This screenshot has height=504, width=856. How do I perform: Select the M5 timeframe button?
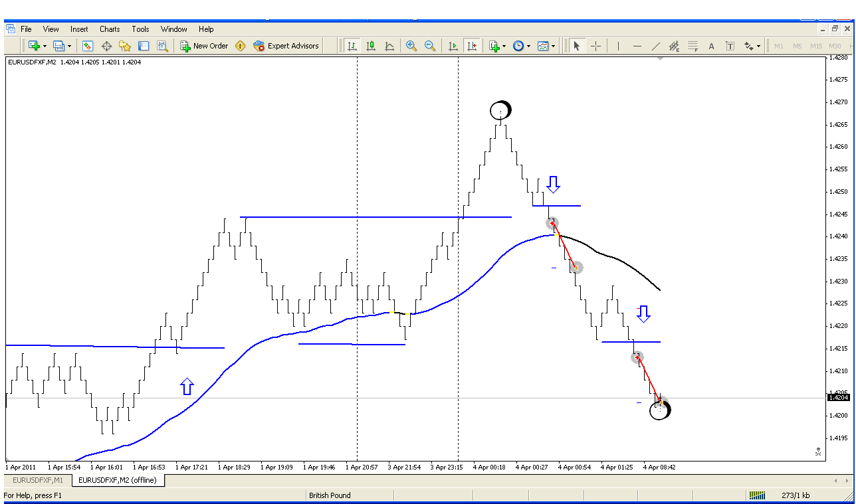pos(797,46)
